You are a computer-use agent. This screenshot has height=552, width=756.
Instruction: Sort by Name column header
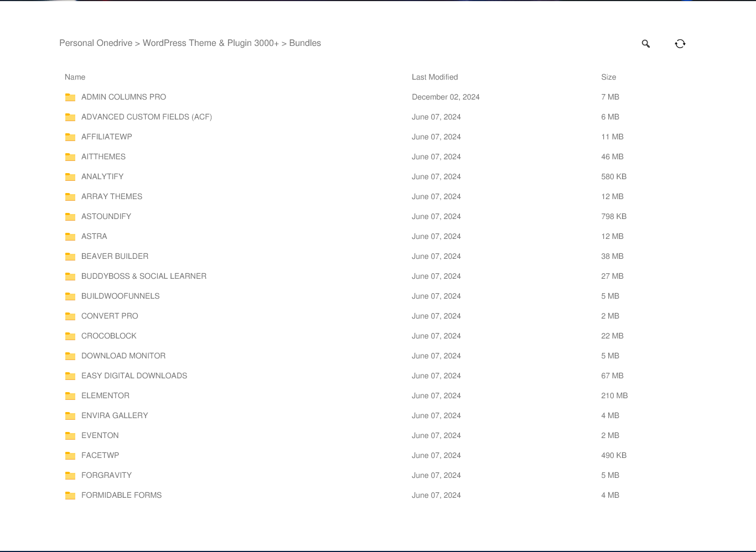point(75,77)
